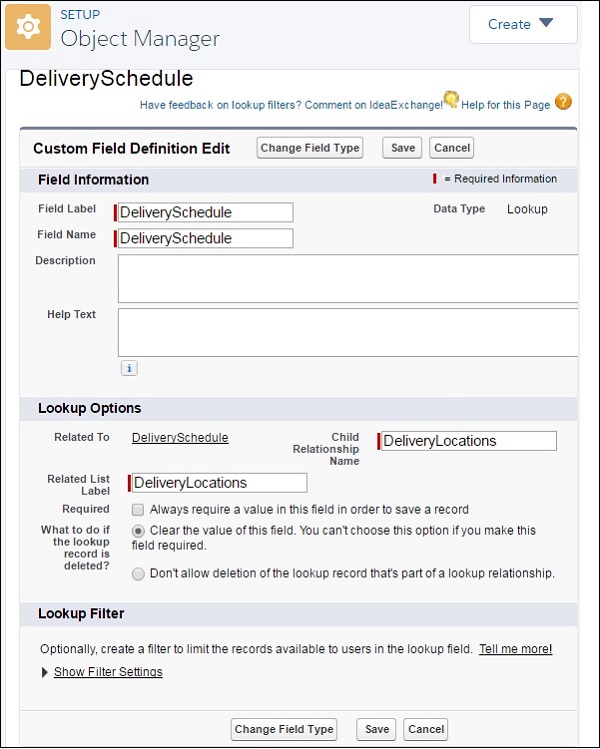Screen dimensions: 600x749
Task: Click the IdeaExchange lightbulb icon
Action: click(x=451, y=99)
